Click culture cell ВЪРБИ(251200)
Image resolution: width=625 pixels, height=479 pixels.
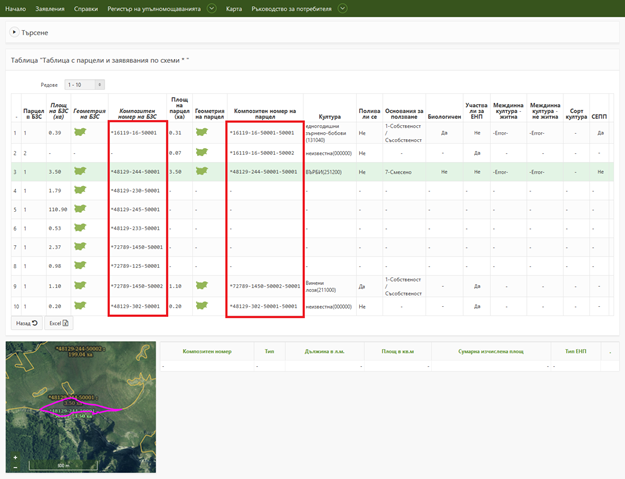point(324,172)
